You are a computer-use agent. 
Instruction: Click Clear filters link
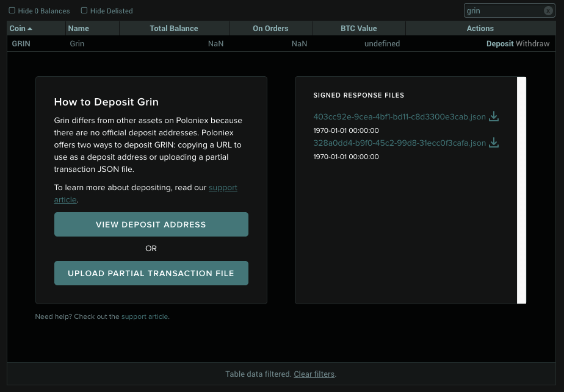314,374
